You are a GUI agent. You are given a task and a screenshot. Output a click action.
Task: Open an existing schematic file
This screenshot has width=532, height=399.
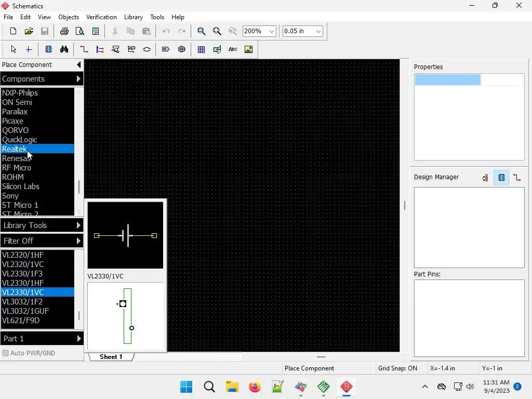[29, 31]
